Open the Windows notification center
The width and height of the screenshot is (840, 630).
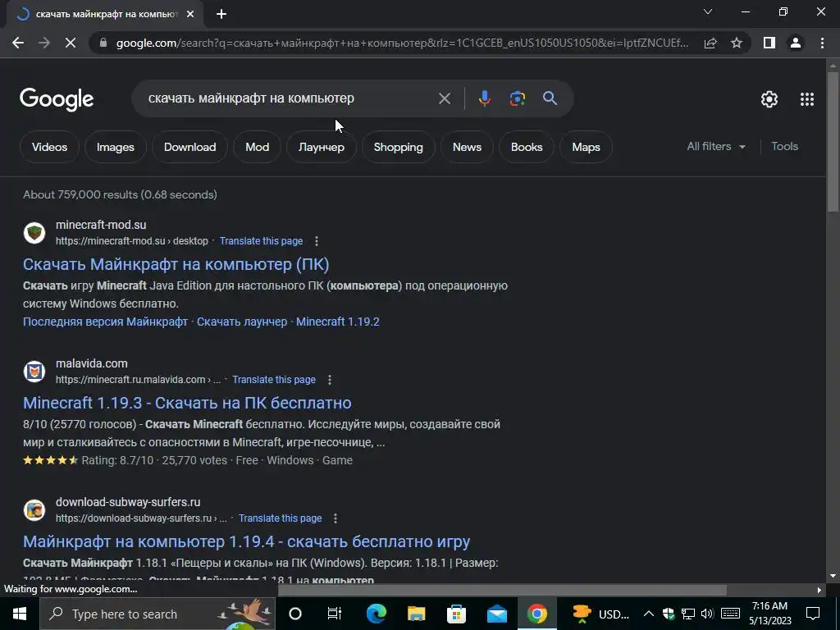click(x=813, y=614)
